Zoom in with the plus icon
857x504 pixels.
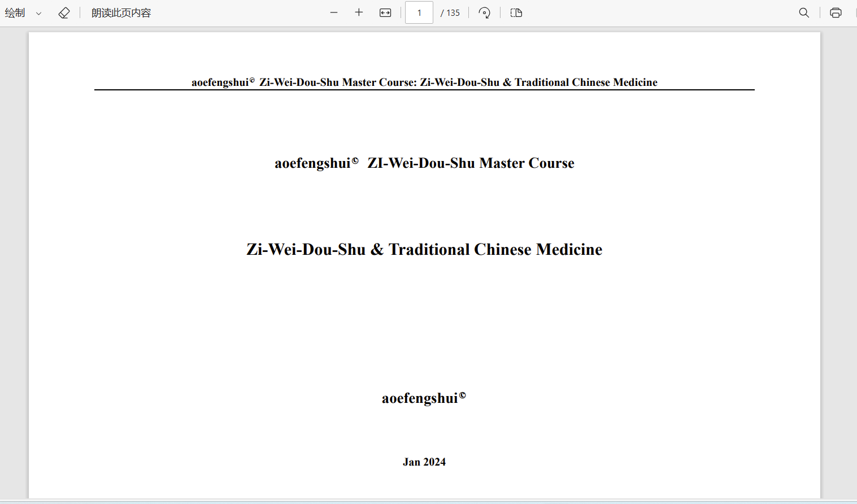tap(359, 12)
